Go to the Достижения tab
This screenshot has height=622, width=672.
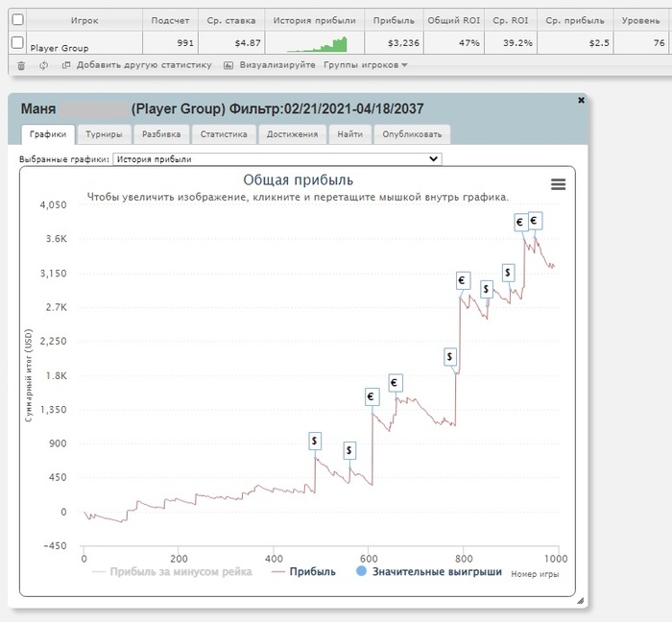click(292, 134)
